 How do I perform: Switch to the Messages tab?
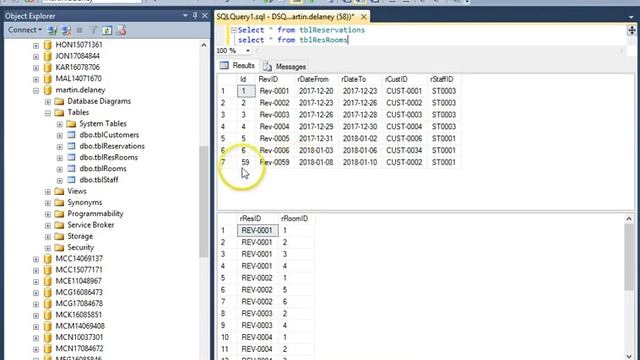[284, 66]
